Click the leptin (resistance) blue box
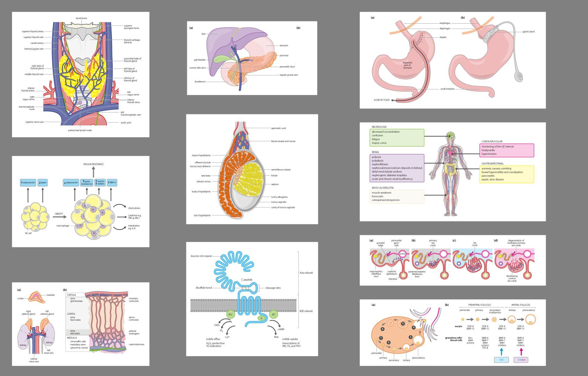The height and width of the screenshot is (376, 588). [x=87, y=183]
